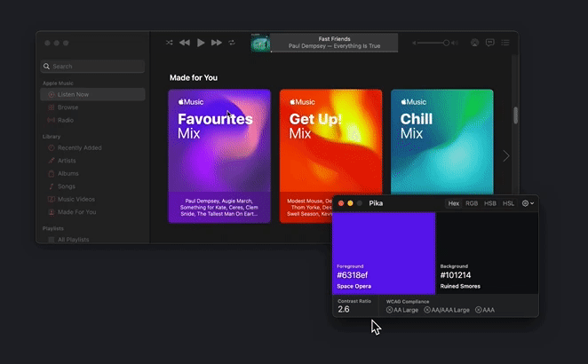The width and height of the screenshot is (588, 364).
Task: Click the Music window vertical scrollbar
Action: click(516, 115)
